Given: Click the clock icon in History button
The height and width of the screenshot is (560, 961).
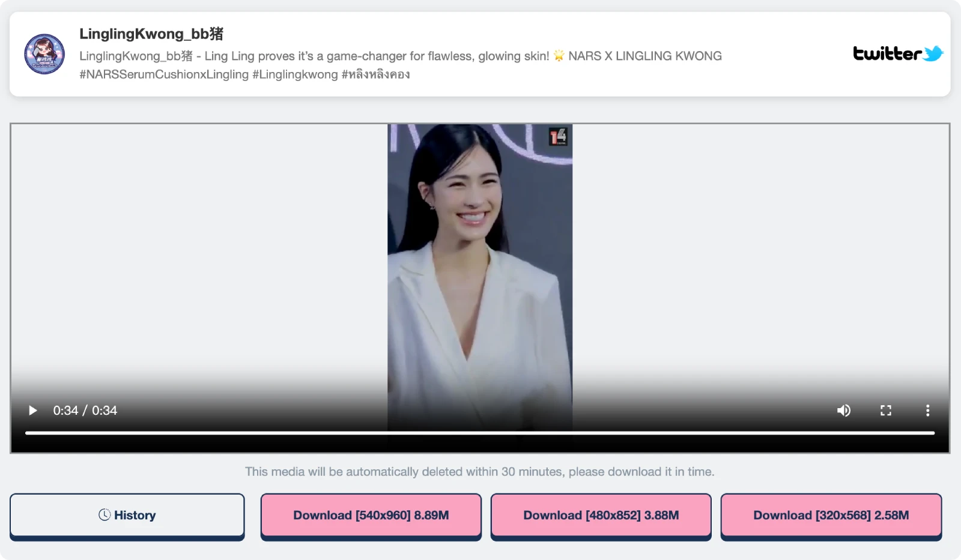Looking at the screenshot, I should click(x=105, y=515).
